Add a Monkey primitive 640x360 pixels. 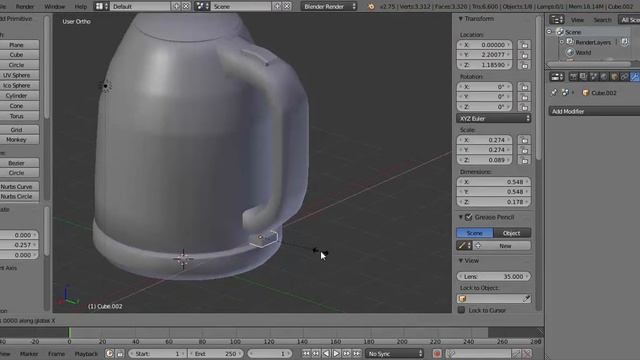pos(16,140)
